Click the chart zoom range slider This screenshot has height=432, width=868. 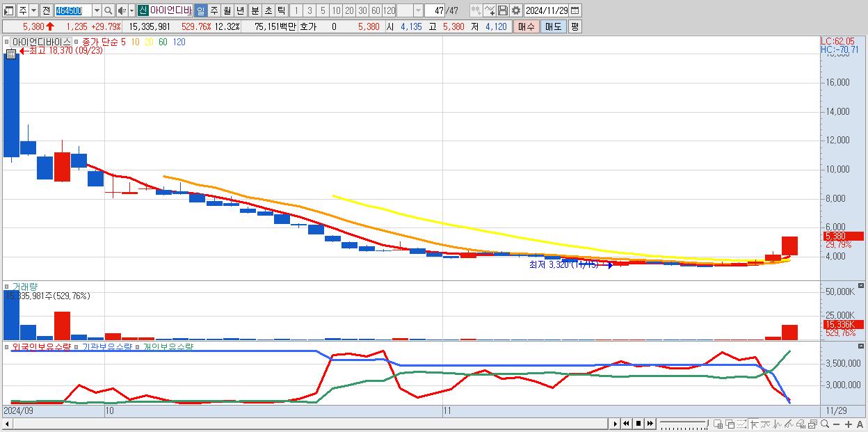684,424
